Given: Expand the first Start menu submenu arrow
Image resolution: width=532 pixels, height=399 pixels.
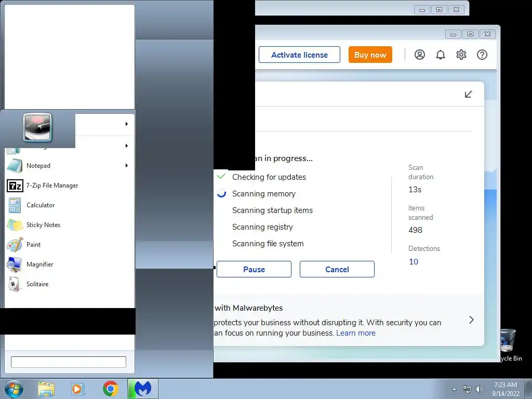Looking at the screenshot, I should point(127,124).
